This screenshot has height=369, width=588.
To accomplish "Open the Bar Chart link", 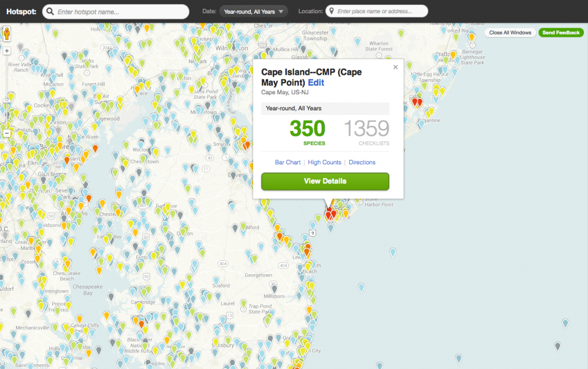I will [x=288, y=162].
